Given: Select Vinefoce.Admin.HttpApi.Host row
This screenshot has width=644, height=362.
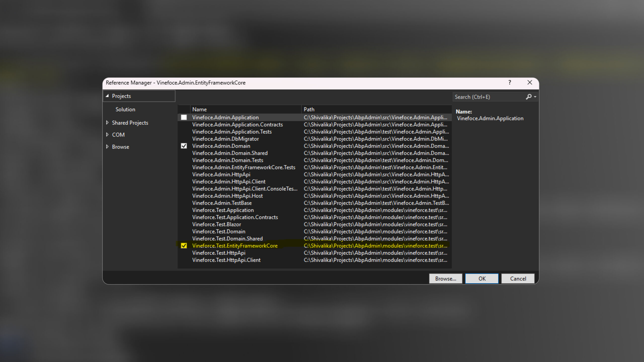Looking at the screenshot, I should tap(314, 196).
